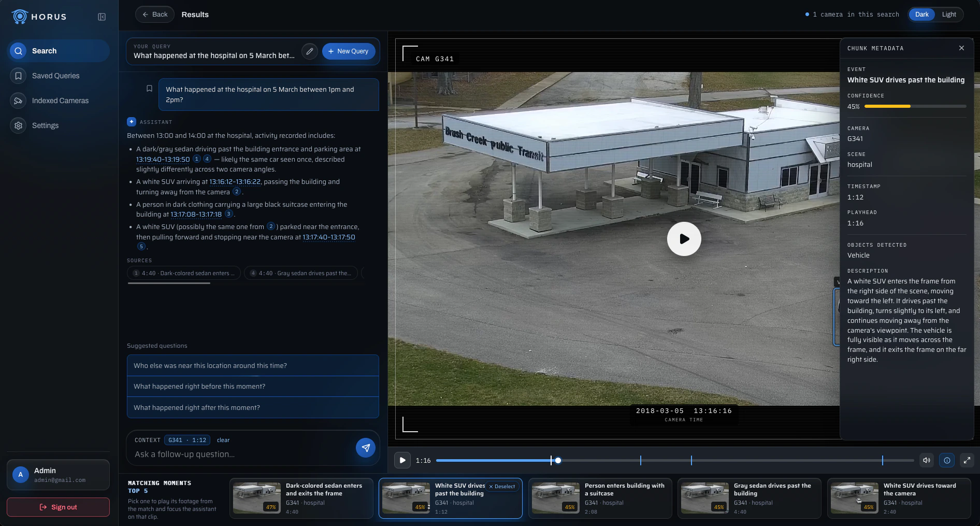Edit query pencil icon
The image size is (980, 526).
310,51
